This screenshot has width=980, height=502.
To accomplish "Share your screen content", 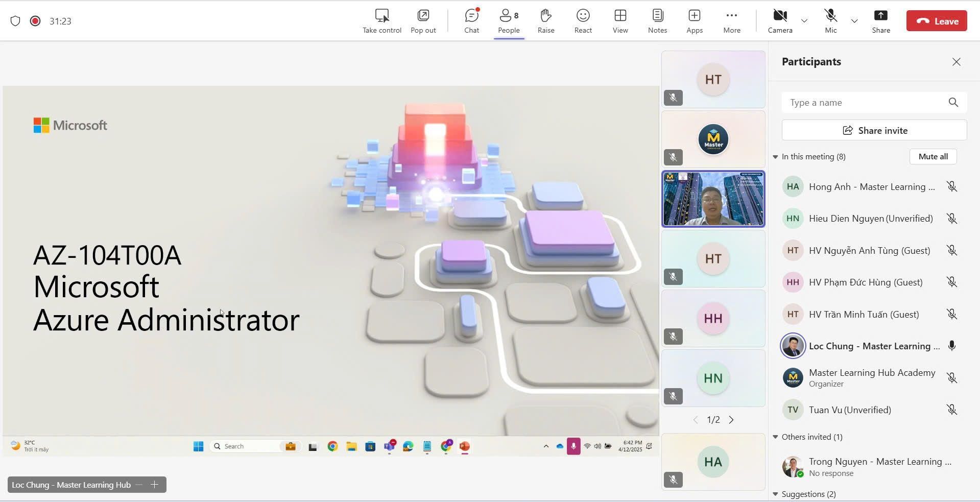I will pos(881,21).
